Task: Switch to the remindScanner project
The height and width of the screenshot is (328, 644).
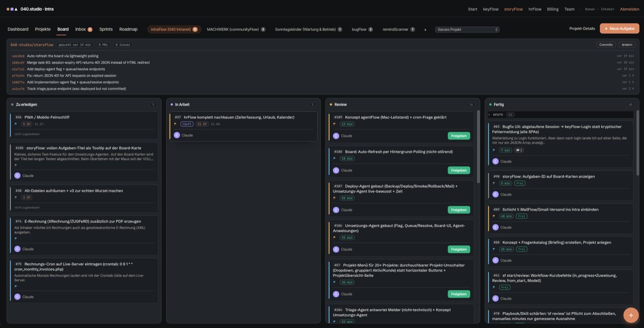Action: point(399,30)
